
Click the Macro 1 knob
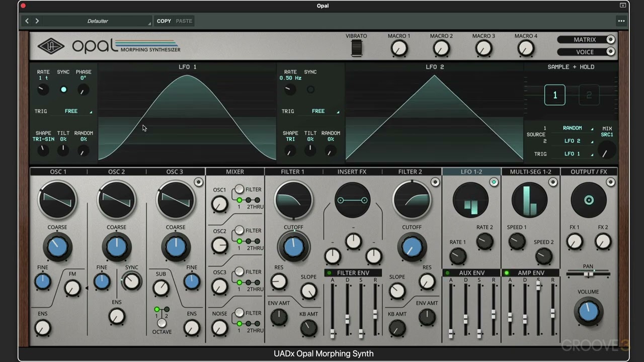pos(399,48)
